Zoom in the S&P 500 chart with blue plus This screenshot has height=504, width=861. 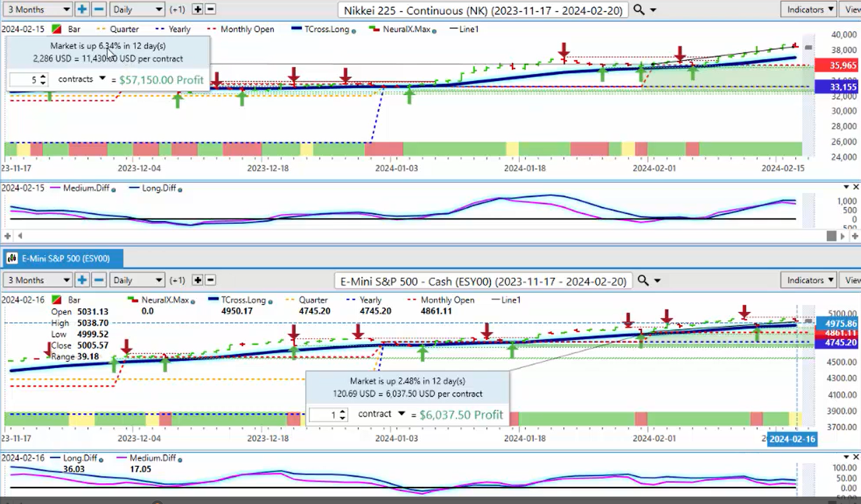(82, 280)
